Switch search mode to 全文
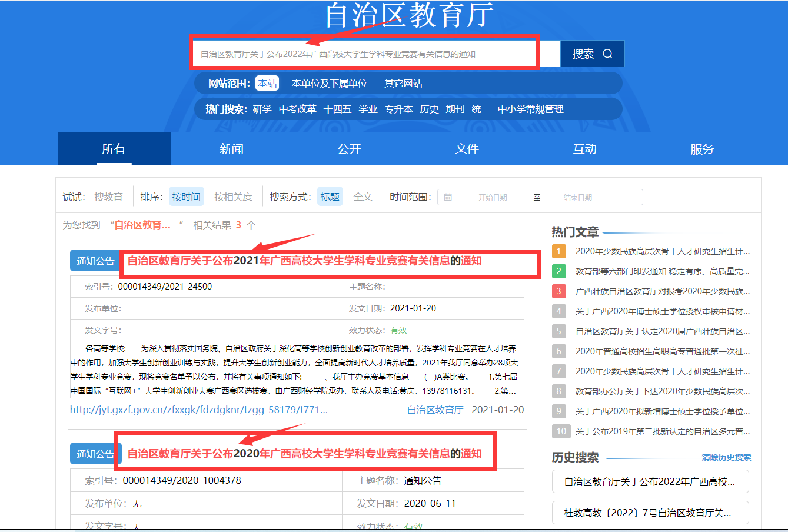788x532 pixels. pyautogui.click(x=363, y=197)
